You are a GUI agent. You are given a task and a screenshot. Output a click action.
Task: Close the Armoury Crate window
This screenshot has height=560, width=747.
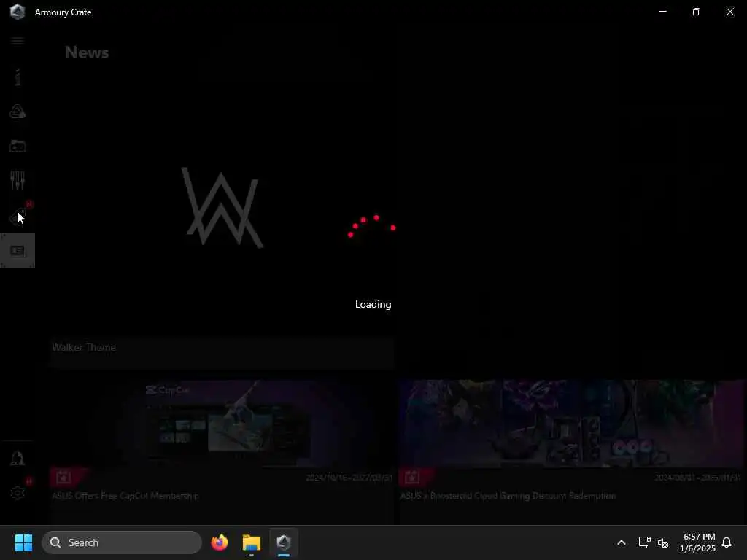click(729, 12)
